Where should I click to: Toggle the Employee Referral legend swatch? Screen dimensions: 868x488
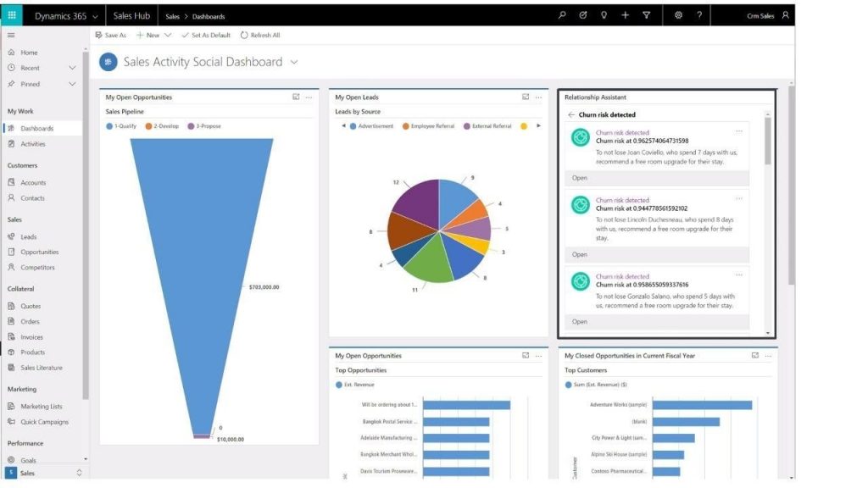406,126
